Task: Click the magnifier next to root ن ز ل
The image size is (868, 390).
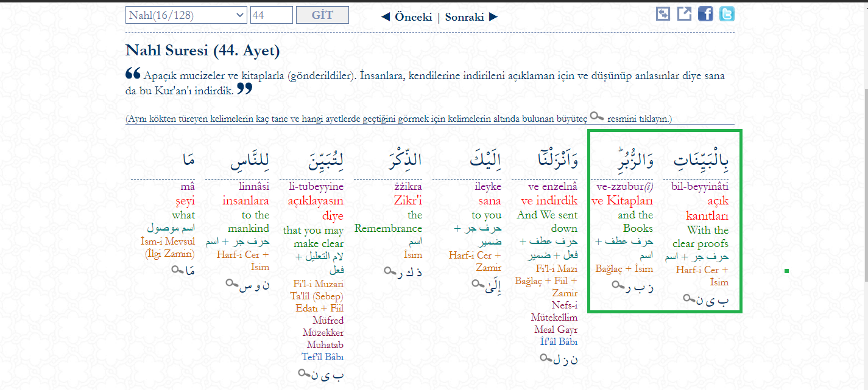Action: pos(546,358)
